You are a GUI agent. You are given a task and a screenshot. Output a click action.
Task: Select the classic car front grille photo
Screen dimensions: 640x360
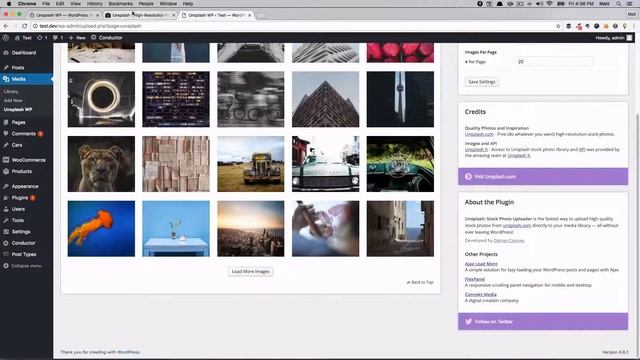tap(326, 164)
